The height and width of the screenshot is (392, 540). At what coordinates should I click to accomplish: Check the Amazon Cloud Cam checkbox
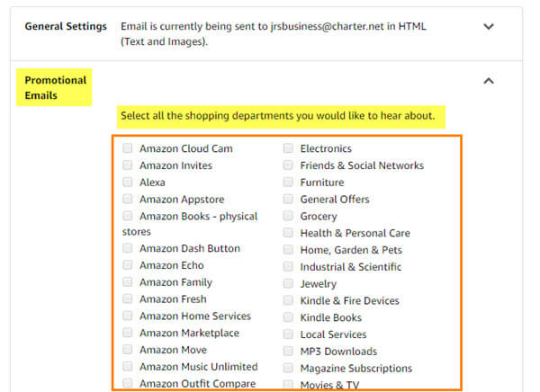tap(128, 148)
